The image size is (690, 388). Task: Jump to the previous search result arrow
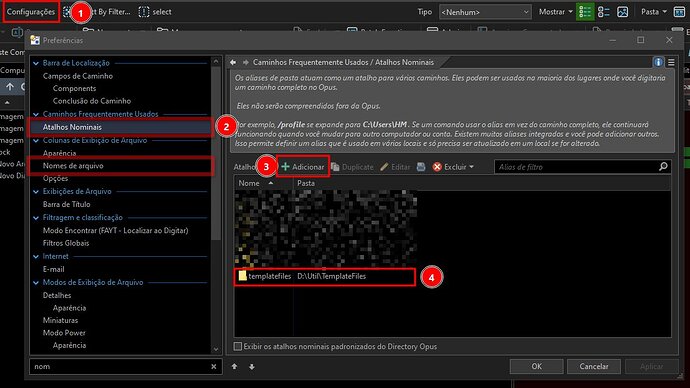[x=235, y=366]
